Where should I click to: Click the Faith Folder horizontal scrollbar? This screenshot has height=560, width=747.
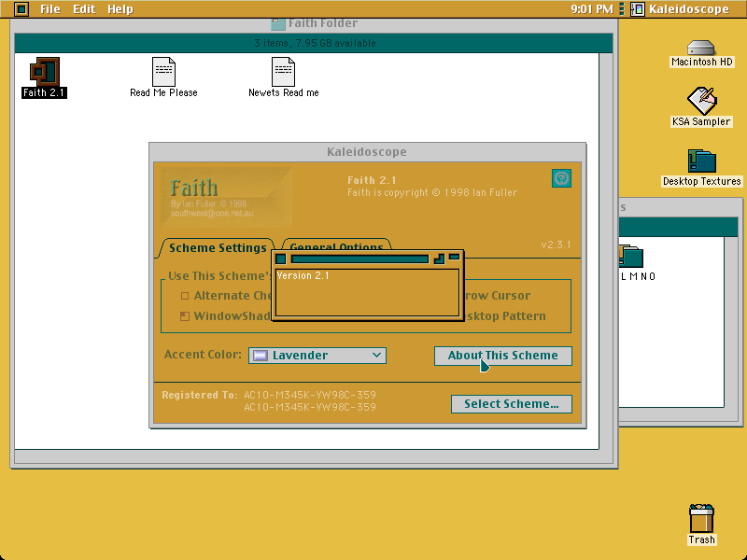coord(306,456)
